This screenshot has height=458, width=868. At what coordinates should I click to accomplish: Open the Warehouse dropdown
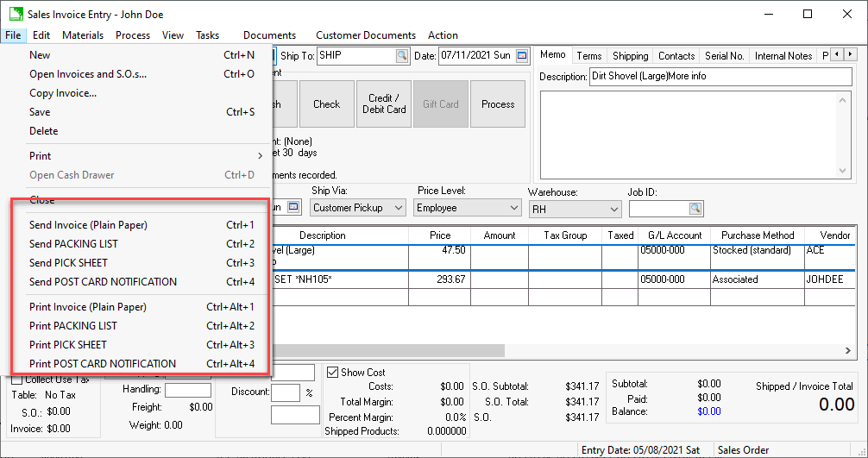pyautogui.click(x=613, y=209)
